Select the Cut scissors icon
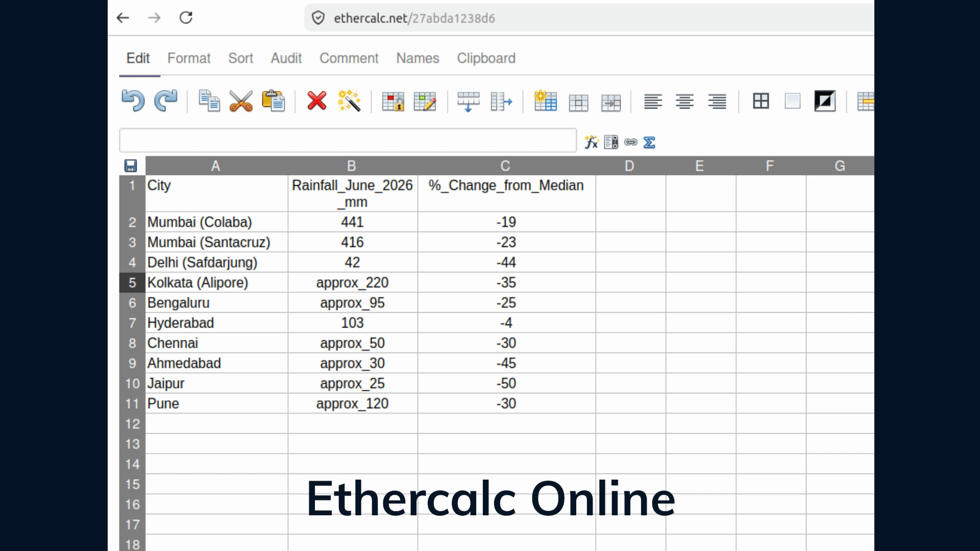Viewport: 980px width, 551px height. 241,101
